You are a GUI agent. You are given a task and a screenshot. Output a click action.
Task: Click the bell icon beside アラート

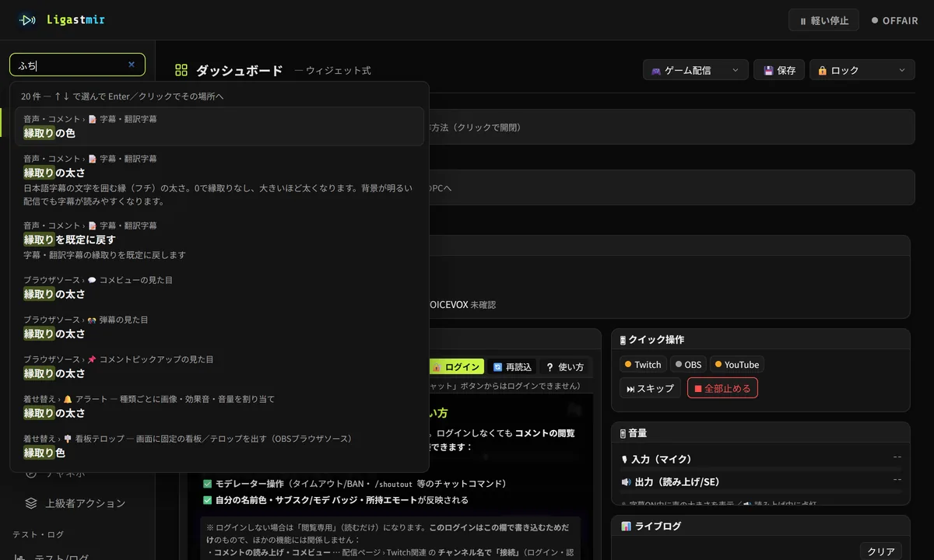[x=68, y=399]
